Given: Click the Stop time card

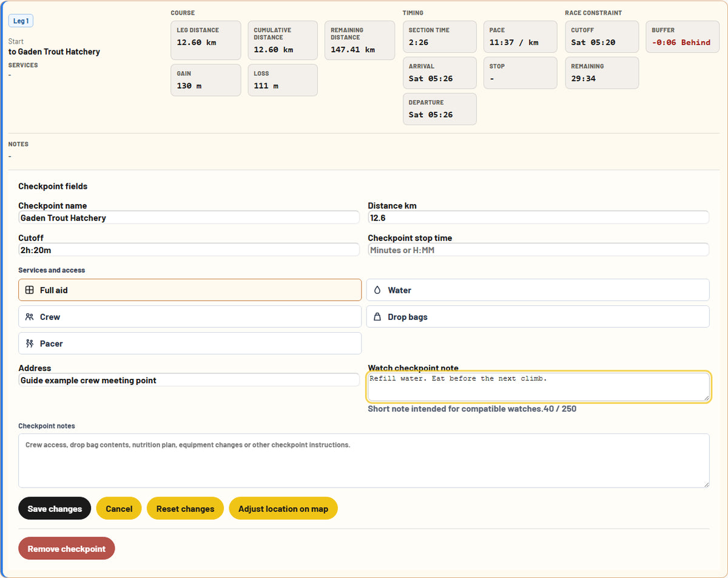Looking at the screenshot, I should tap(520, 73).
